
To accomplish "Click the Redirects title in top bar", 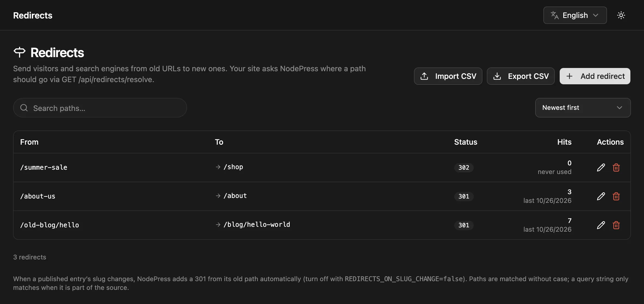I will click(x=33, y=15).
